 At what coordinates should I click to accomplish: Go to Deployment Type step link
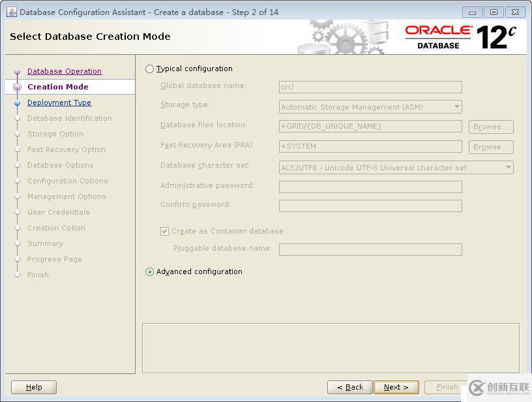pos(59,102)
